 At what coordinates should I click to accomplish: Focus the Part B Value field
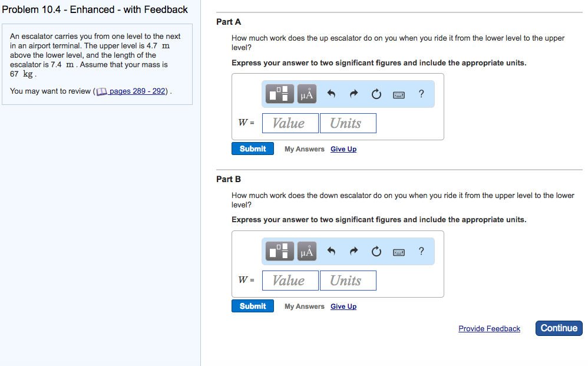290,281
